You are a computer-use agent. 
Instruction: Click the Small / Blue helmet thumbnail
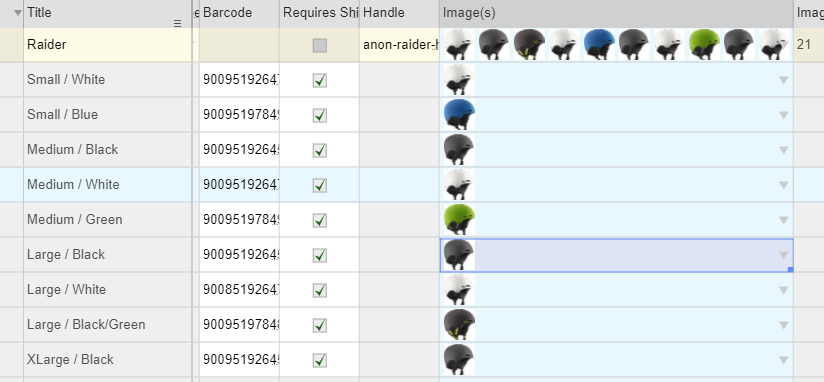pyautogui.click(x=459, y=115)
